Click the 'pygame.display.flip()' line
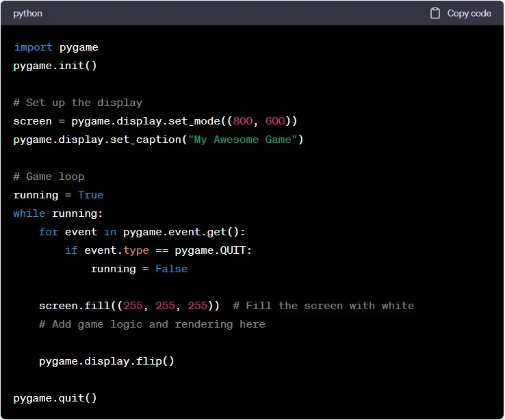 point(107,361)
